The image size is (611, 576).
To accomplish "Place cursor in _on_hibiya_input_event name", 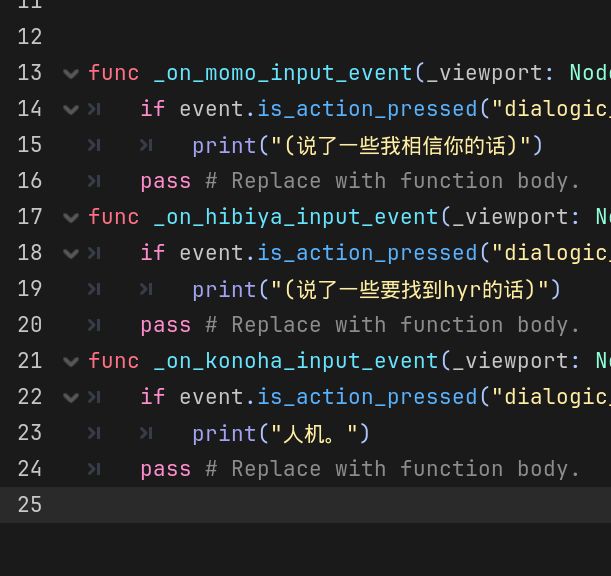I will (296, 217).
